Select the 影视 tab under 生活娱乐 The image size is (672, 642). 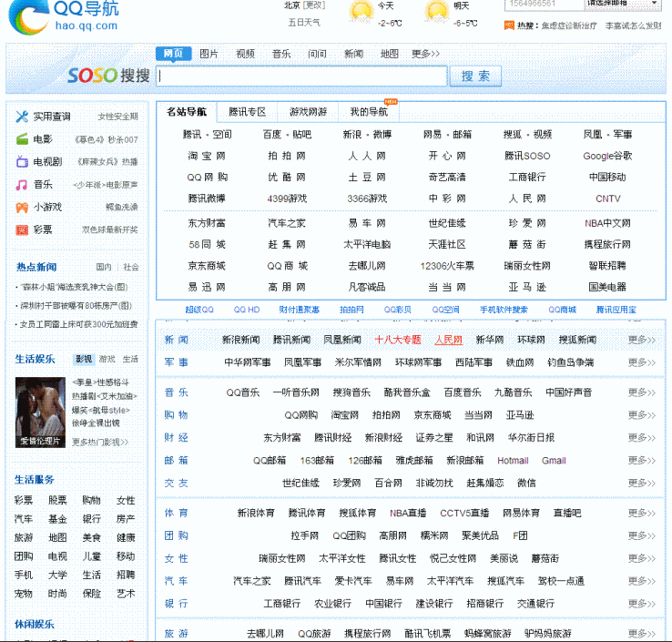pyautogui.click(x=84, y=359)
